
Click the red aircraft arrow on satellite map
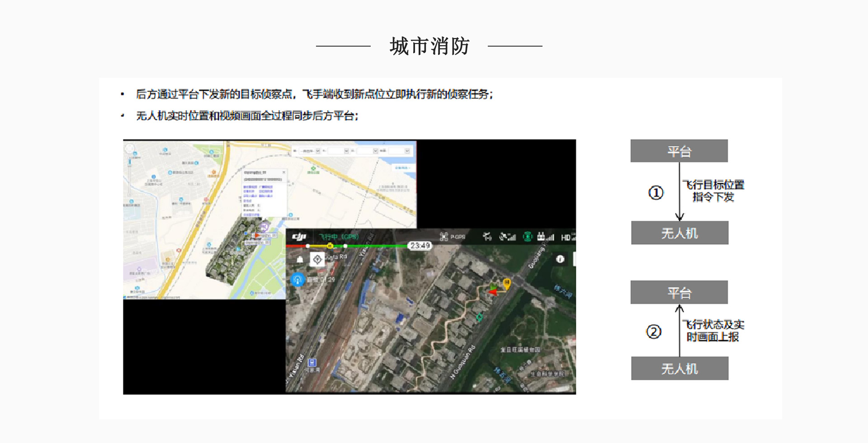[493, 292]
